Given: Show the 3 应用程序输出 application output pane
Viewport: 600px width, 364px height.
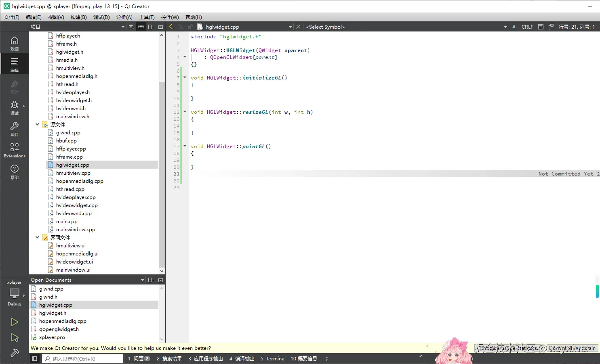Looking at the screenshot, I should point(206,358).
